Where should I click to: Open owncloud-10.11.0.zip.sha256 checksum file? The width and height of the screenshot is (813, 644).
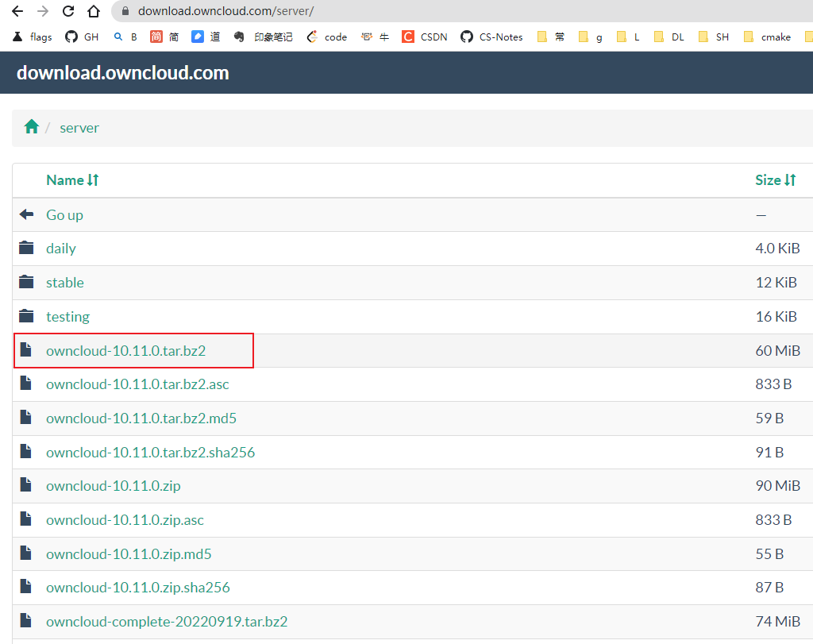click(x=138, y=588)
